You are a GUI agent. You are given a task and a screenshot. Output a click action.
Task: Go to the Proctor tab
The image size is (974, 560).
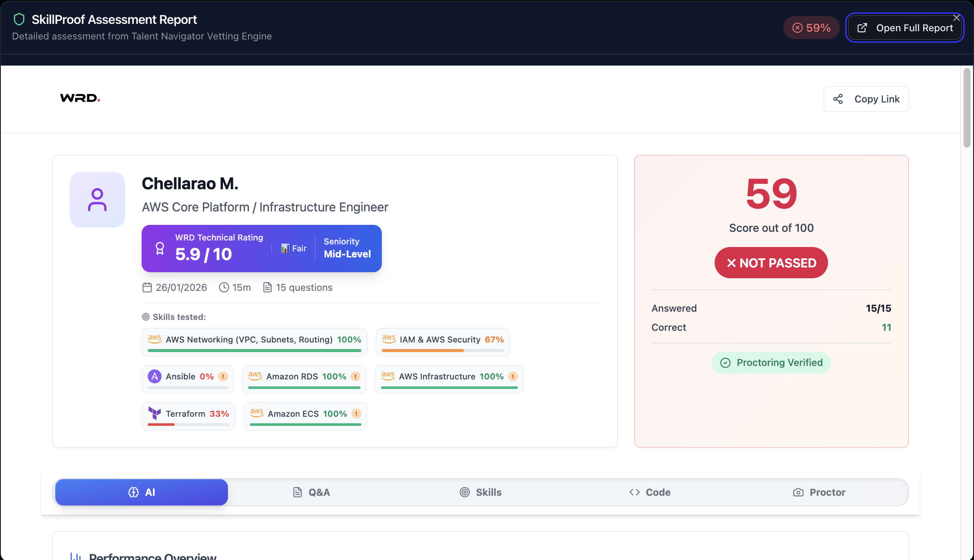coord(819,492)
